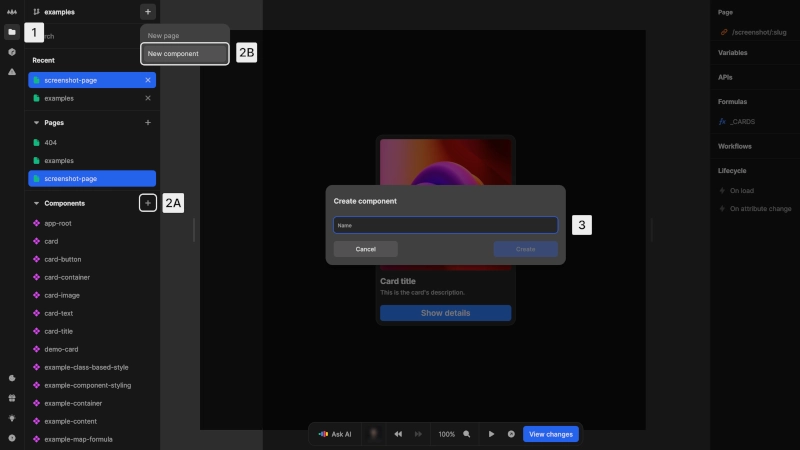
Task: Close the screenshot-page recent item
Action: (147, 80)
